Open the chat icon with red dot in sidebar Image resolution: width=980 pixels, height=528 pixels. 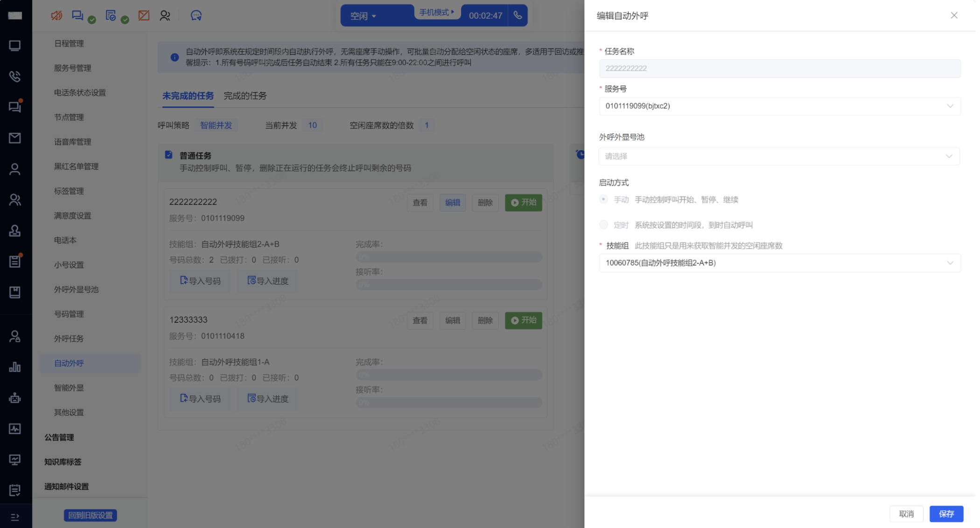coord(15,107)
